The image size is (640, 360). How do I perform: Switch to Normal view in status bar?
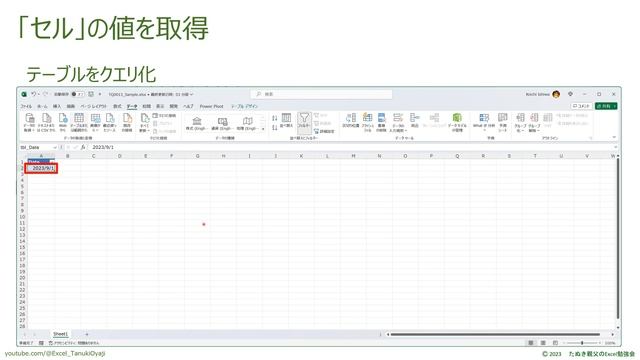click(531, 343)
